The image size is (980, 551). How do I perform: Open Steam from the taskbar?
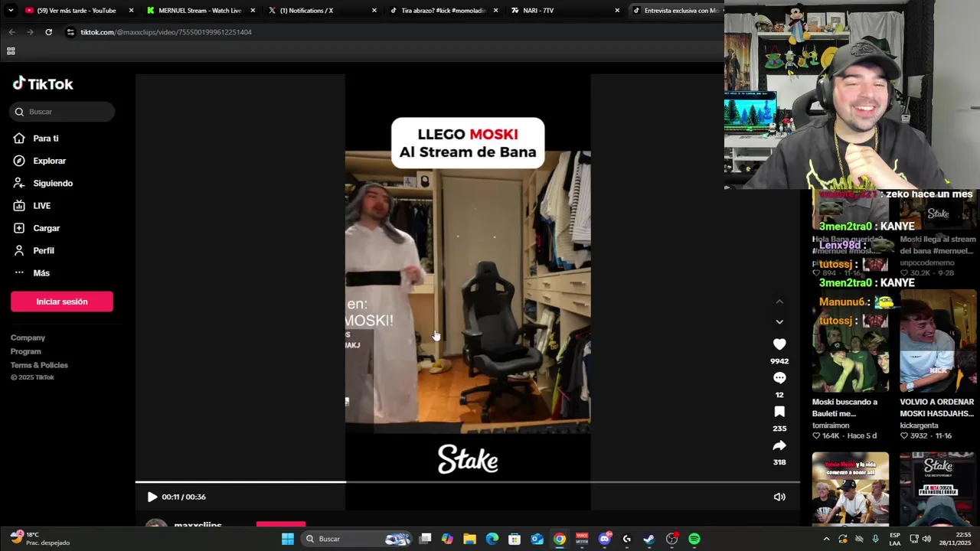(649, 539)
